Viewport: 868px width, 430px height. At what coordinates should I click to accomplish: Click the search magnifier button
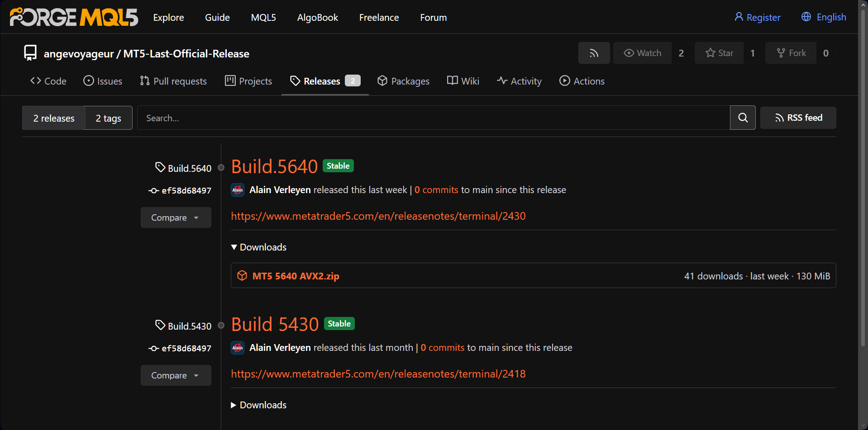(x=743, y=118)
